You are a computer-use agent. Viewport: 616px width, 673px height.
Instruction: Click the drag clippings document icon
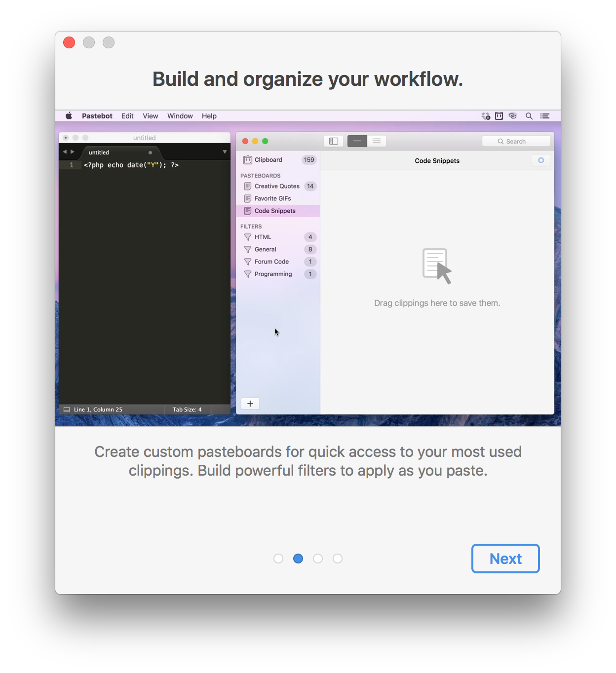click(437, 266)
